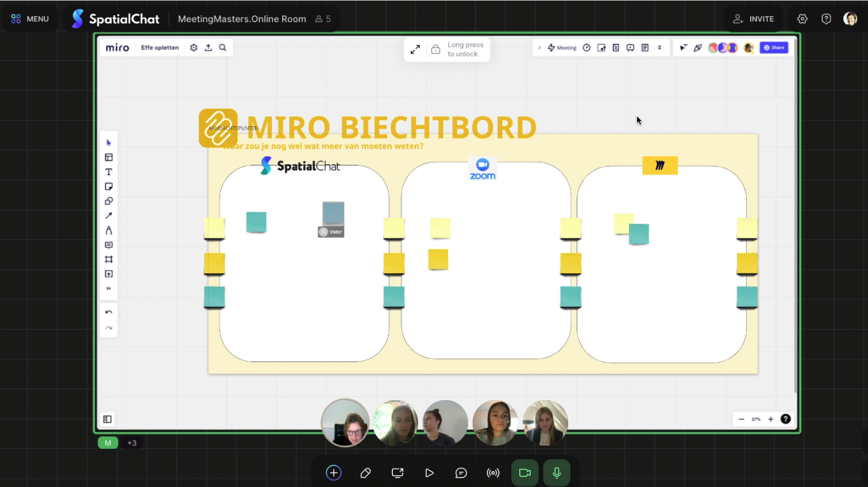This screenshot has width=868, height=487.
Task: Open MeetingMasters.Online Room name
Action: [x=242, y=19]
